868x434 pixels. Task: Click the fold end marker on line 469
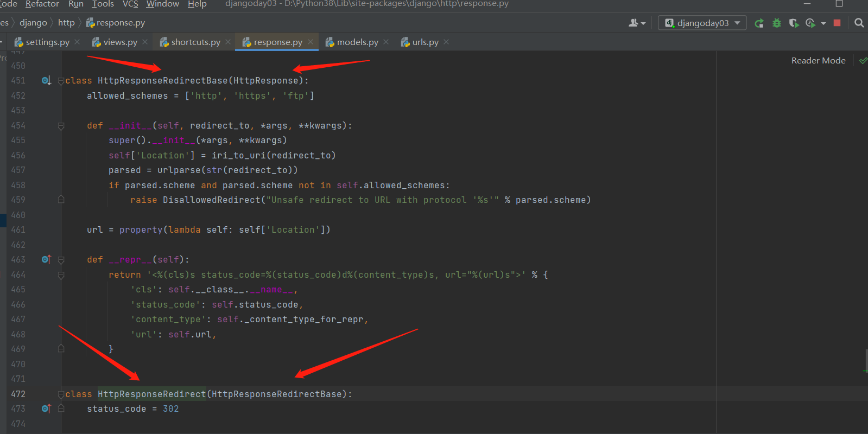point(61,349)
